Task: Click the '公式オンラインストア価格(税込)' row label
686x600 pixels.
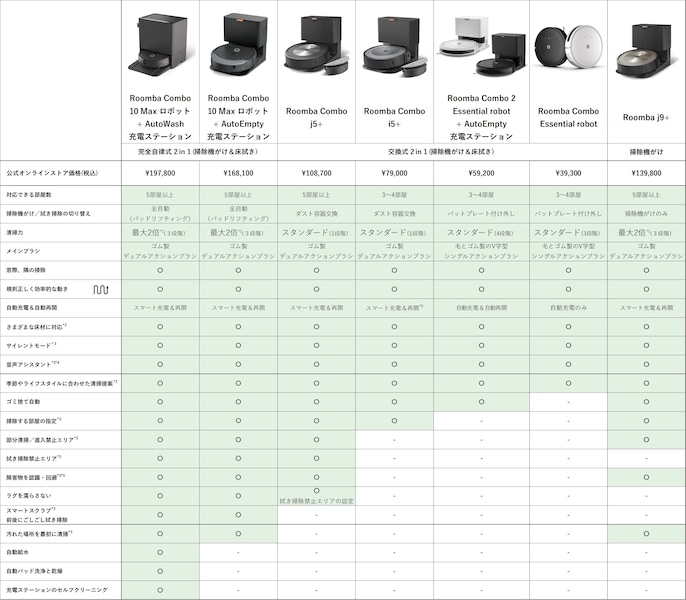Action: tap(52, 173)
